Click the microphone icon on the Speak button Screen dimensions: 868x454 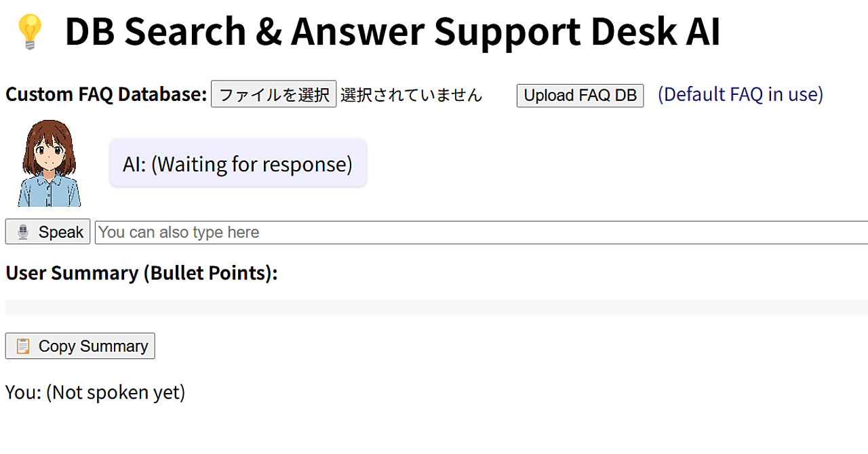(24, 232)
